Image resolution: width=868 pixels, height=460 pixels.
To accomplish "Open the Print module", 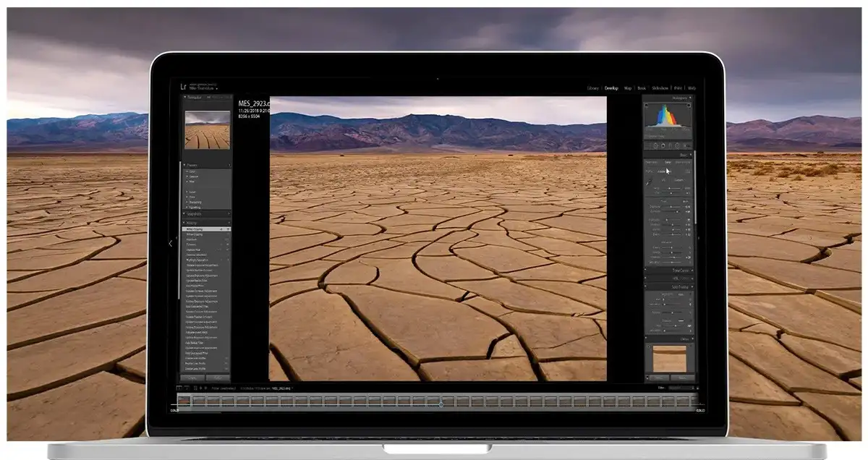I will tap(678, 88).
